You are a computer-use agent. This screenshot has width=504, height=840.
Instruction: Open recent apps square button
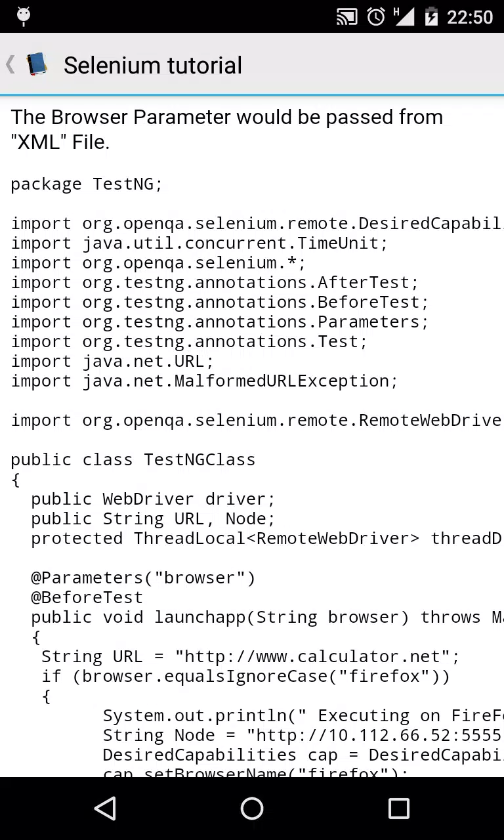[x=399, y=808]
